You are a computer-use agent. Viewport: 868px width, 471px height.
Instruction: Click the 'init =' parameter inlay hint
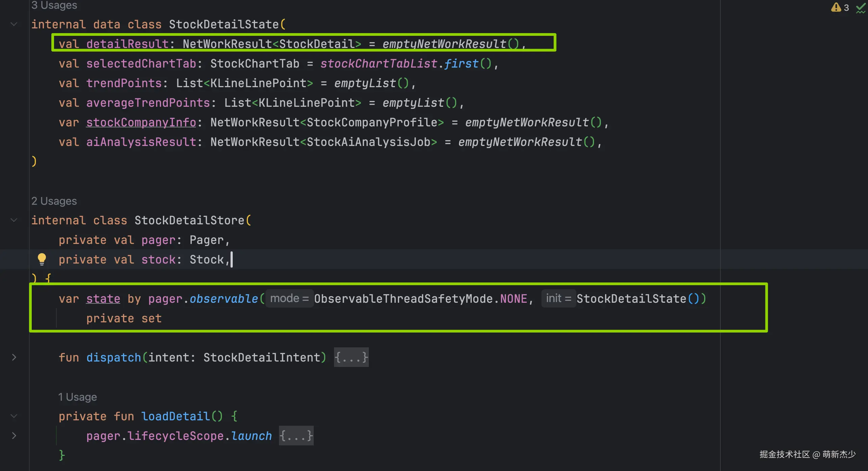[559, 299]
